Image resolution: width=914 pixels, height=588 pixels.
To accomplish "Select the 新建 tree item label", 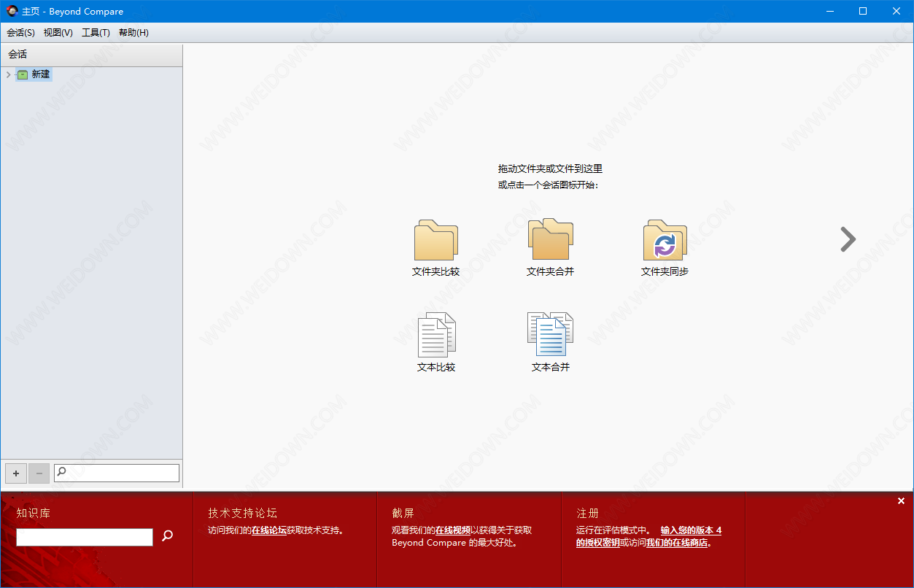I will (41, 74).
